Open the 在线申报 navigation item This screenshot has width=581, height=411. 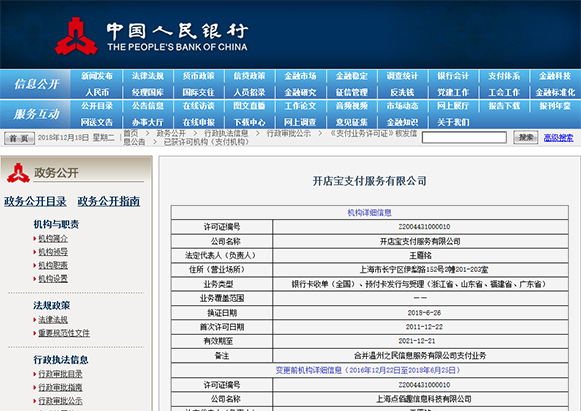point(199,122)
